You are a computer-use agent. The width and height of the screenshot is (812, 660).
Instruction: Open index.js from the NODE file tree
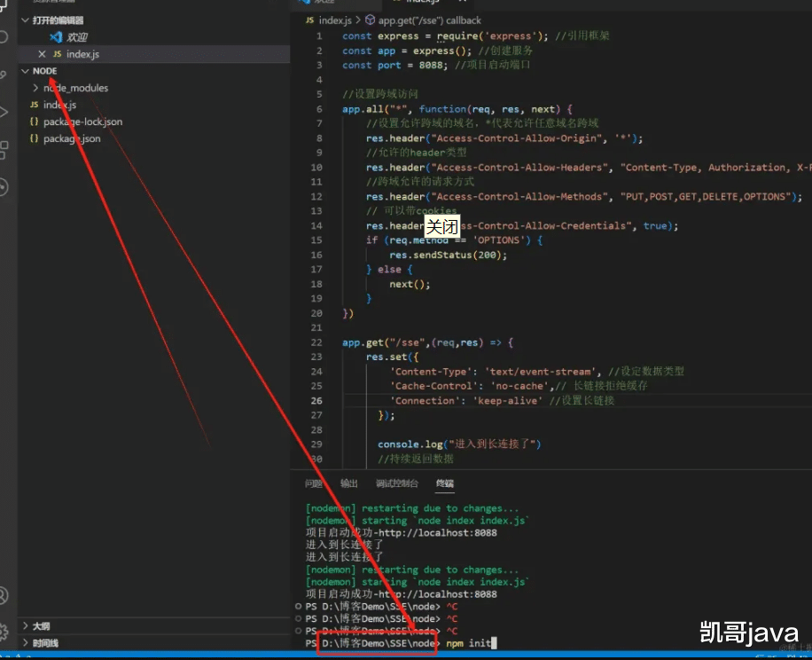(59, 105)
